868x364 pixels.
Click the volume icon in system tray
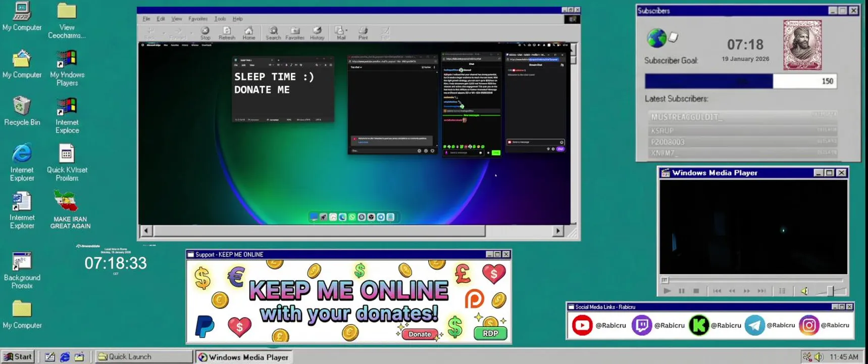click(x=819, y=357)
